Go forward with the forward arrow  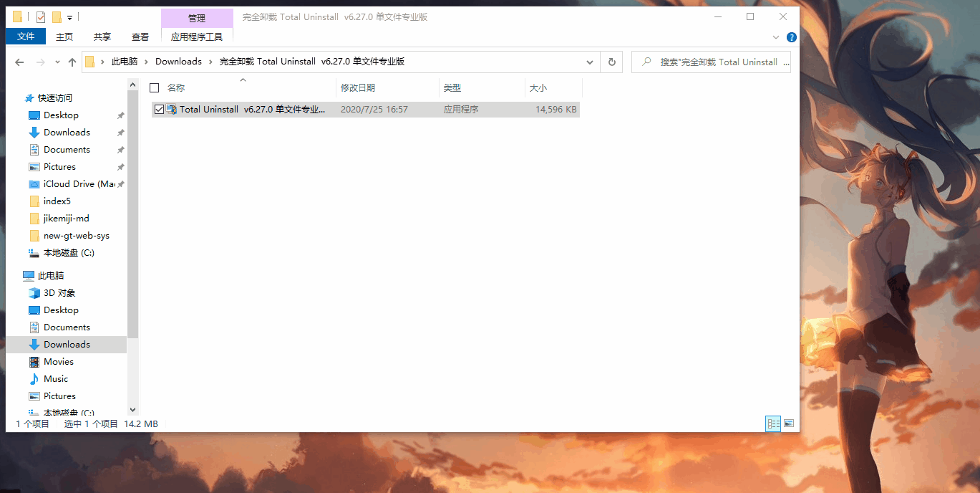[x=41, y=62]
